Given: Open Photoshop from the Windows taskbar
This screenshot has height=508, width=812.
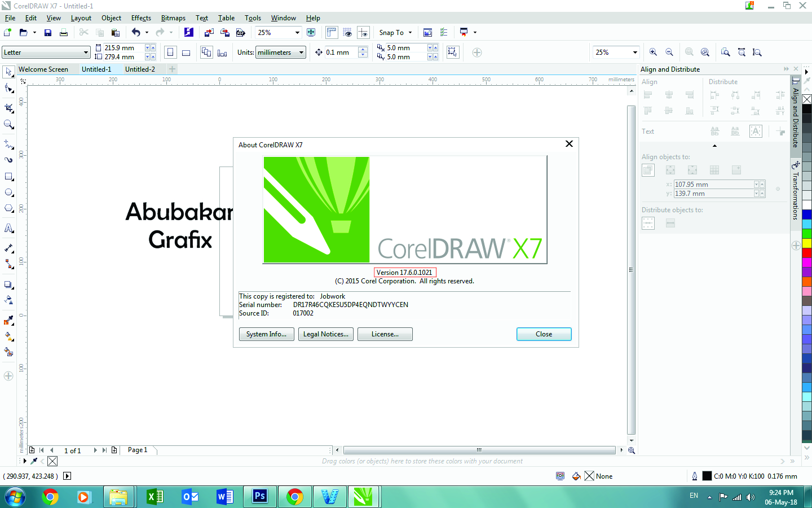Looking at the screenshot, I should point(259,497).
